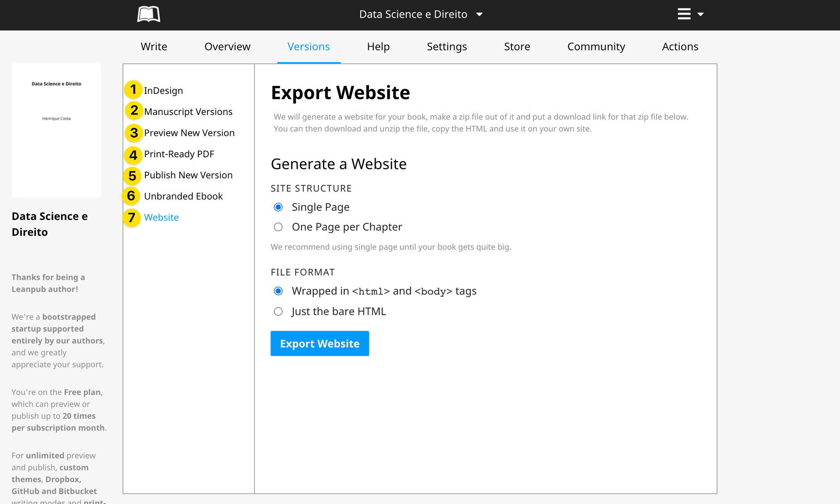840x504 pixels.
Task: Click the Export Website button
Action: pyautogui.click(x=320, y=344)
